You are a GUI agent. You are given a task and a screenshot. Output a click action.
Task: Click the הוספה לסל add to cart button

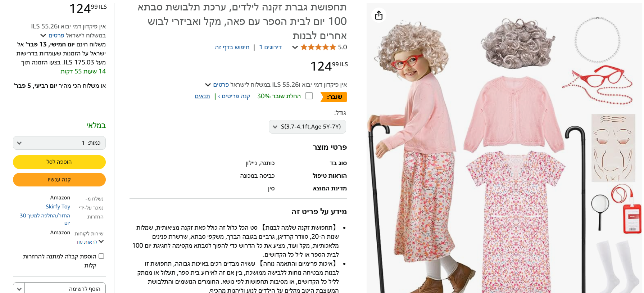click(x=59, y=162)
